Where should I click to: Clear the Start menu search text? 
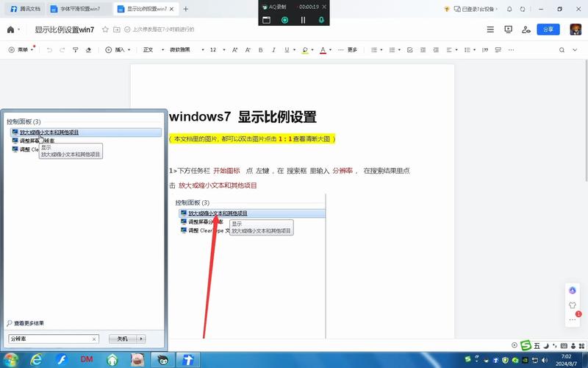pyautogui.click(x=94, y=339)
